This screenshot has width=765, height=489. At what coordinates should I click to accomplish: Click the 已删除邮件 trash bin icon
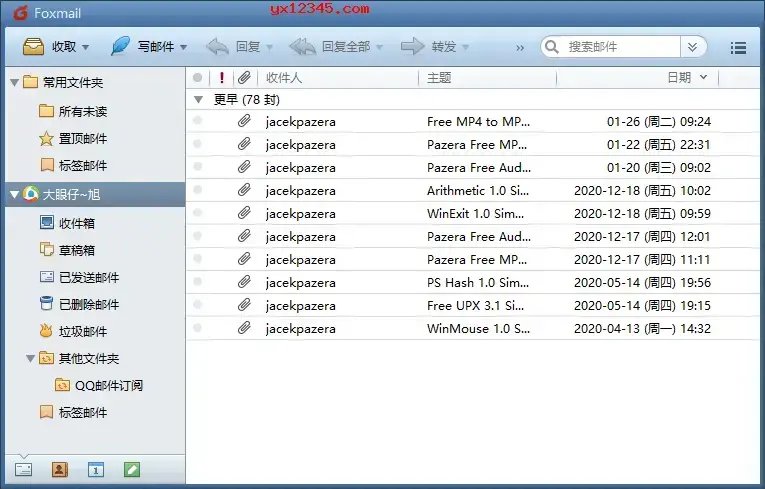pyautogui.click(x=46, y=304)
